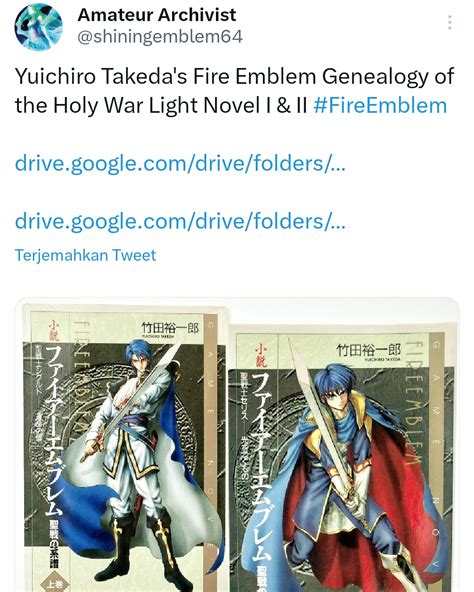This screenshot has height=592, width=474.
Task: Open the #FireEmblem hashtag
Action: (x=380, y=105)
